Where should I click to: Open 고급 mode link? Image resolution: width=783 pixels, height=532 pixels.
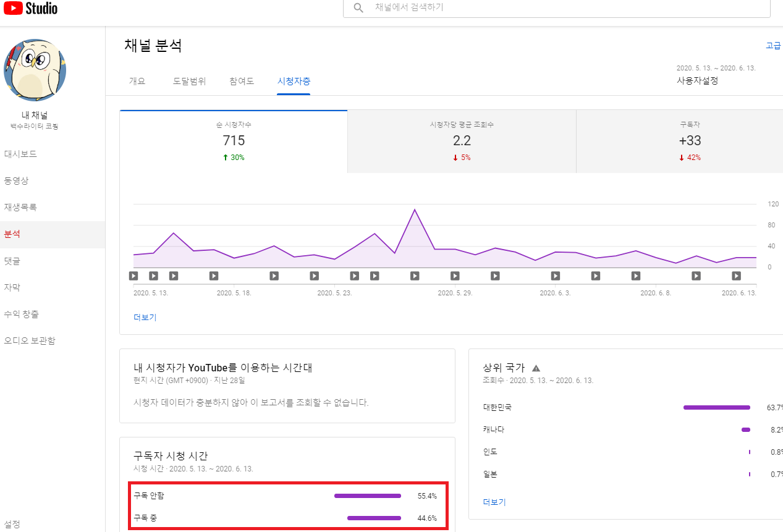[772, 45]
